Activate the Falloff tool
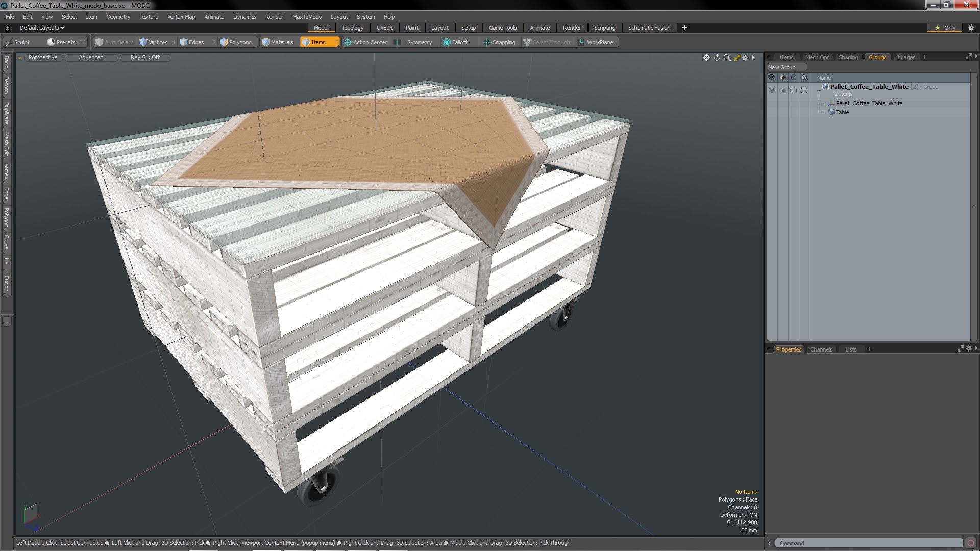Image resolution: width=980 pixels, height=551 pixels. (x=455, y=42)
